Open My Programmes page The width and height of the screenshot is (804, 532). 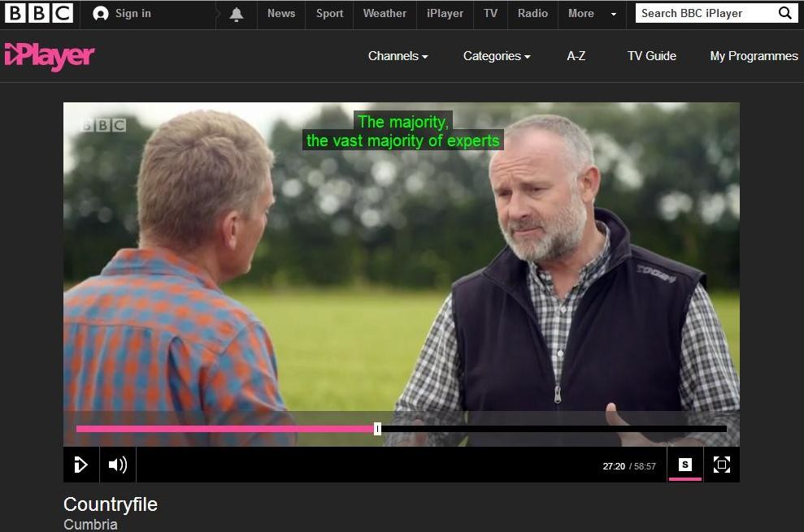point(754,56)
